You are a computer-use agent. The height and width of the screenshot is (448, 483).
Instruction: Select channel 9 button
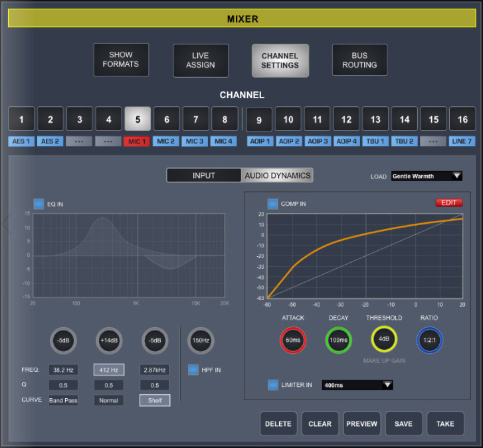(x=258, y=119)
